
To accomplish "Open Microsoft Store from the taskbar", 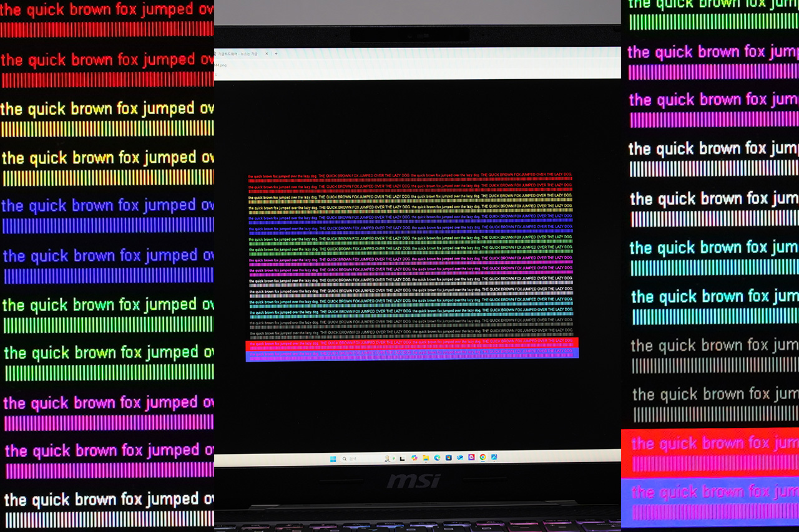I will (448, 458).
